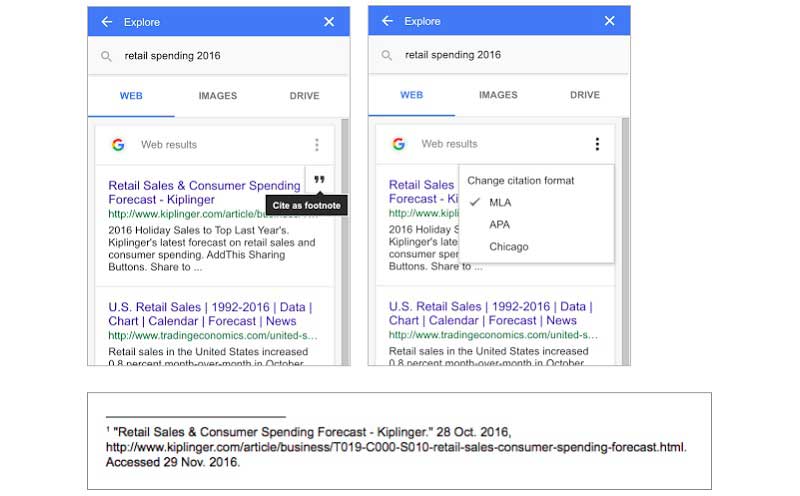Open three-dot menu in left Web results
The width and height of the screenshot is (800, 496).
point(317,145)
